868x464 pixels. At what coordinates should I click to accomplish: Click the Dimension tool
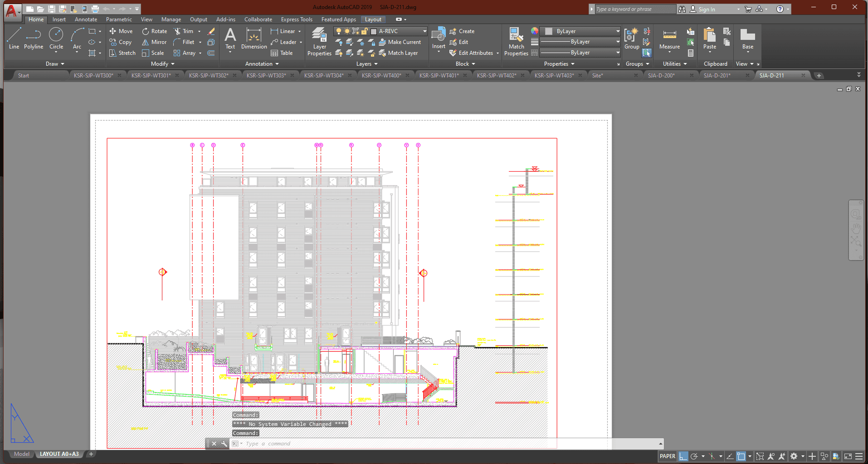coord(254,39)
